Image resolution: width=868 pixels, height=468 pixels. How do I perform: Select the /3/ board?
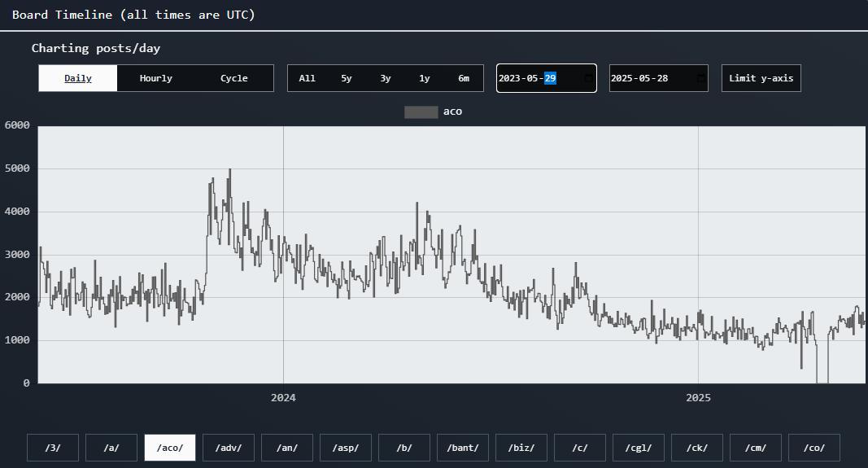[53, 448]
